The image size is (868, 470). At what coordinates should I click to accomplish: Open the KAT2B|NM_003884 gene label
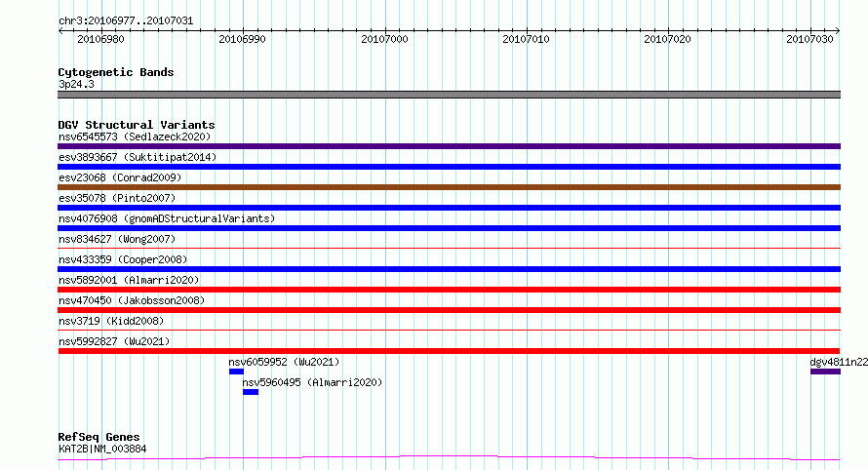click(102, 449)
